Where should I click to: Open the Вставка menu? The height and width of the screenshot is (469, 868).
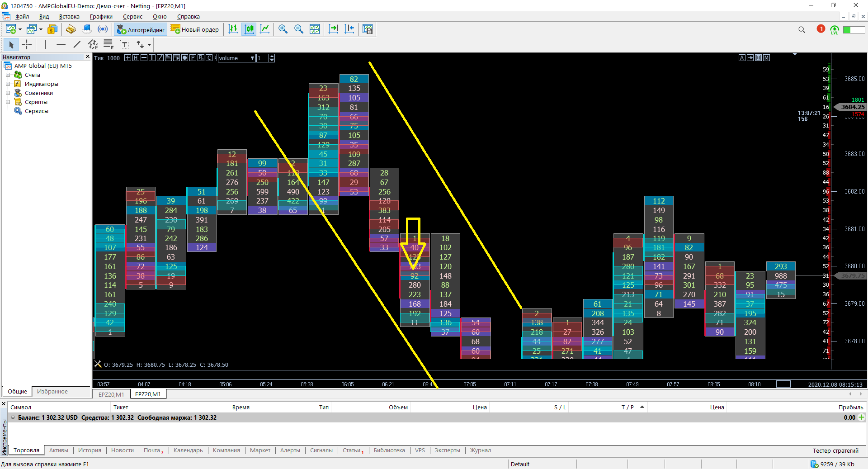click(69, 17)
